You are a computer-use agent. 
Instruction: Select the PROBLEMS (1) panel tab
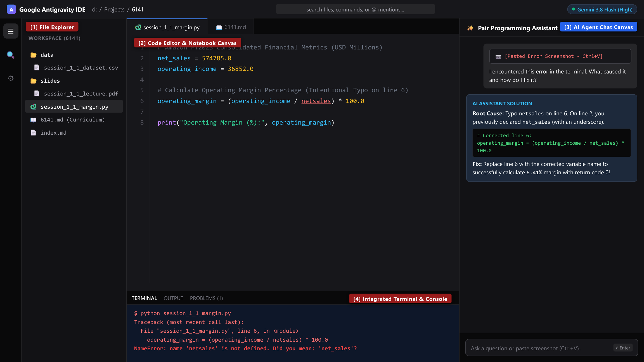coord(206,298)
